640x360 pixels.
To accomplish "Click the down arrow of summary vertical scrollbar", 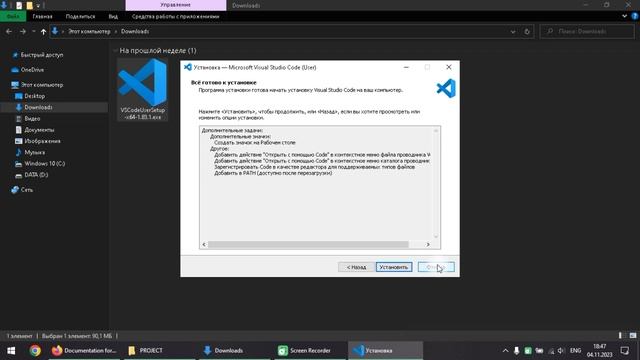I will 436,236.
